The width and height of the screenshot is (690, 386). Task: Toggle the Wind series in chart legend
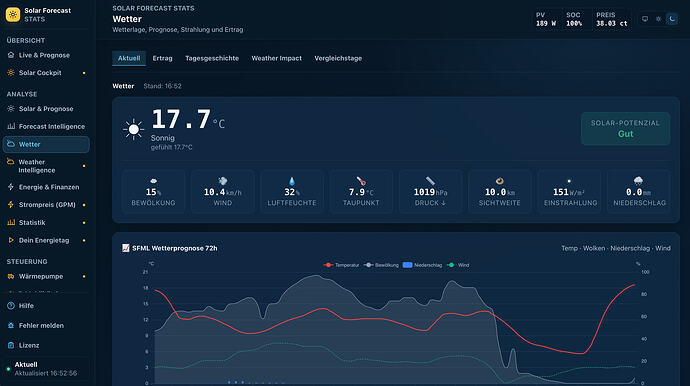(x=458, y=265)
